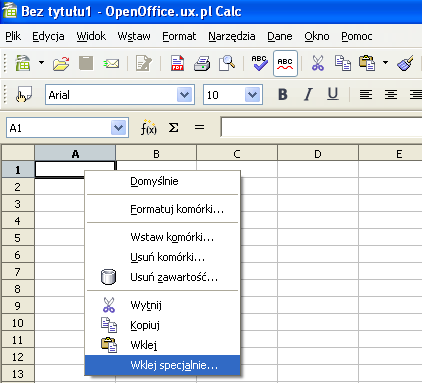Click the send document as e-mail icon
This screenshot has height=383, width=422.
pos(111,63)
